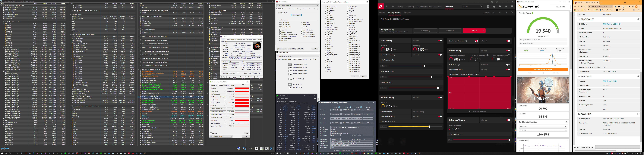Adjust Max. Frequenz (MHz) slider under GPU-Tuning

[x=432, y=77]
